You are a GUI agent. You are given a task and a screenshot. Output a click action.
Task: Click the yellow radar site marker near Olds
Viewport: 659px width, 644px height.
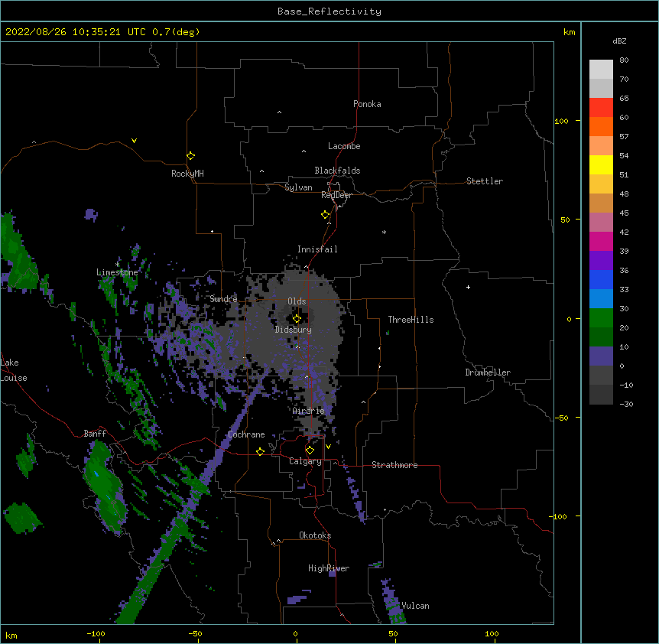coord(297,318)
